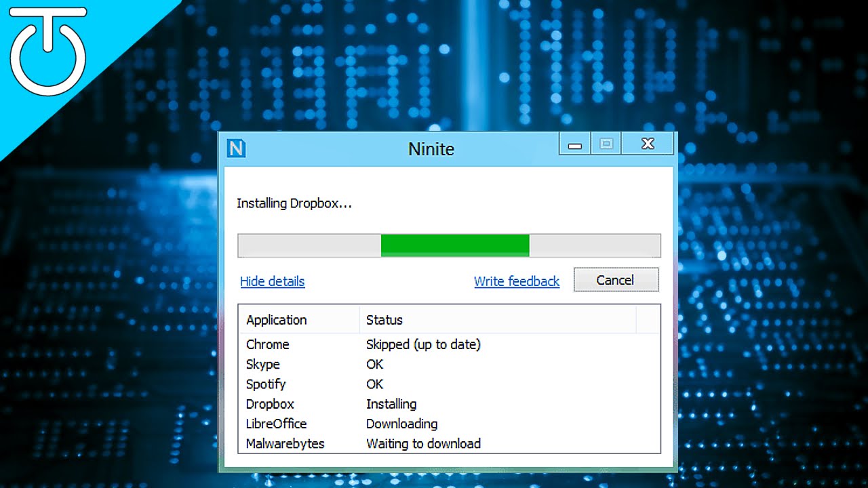868x488 pixels.
Task: Select the Spotify application row
Action: (450, 384)
